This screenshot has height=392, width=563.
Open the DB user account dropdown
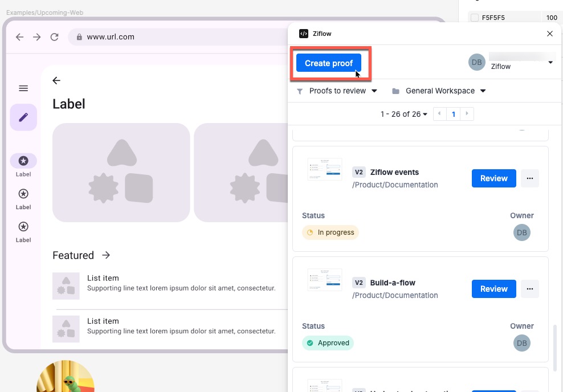[511, 62]
